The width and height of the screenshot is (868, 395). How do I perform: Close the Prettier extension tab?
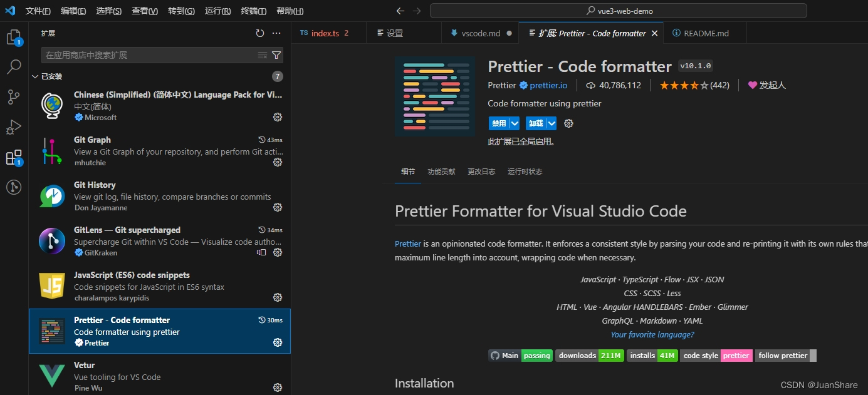coord(654,33)
